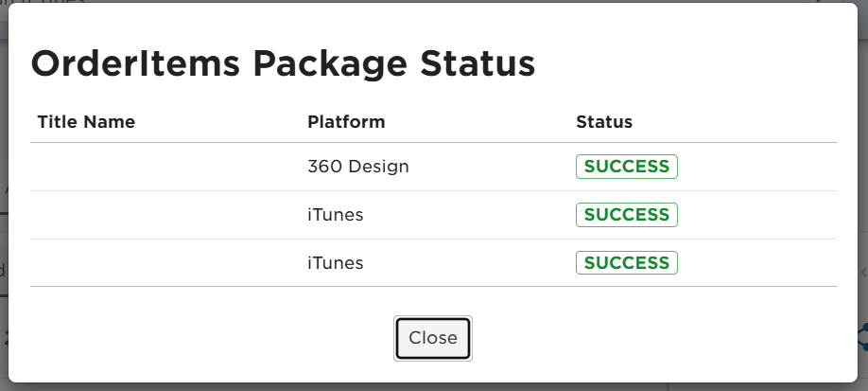Click empty Title Name cell in last iTunes row

pos(165,263)
